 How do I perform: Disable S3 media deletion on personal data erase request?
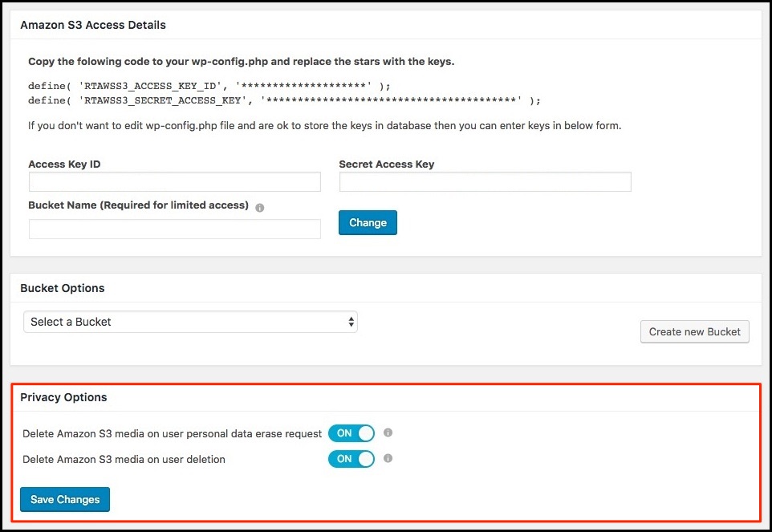click(351, 433)
